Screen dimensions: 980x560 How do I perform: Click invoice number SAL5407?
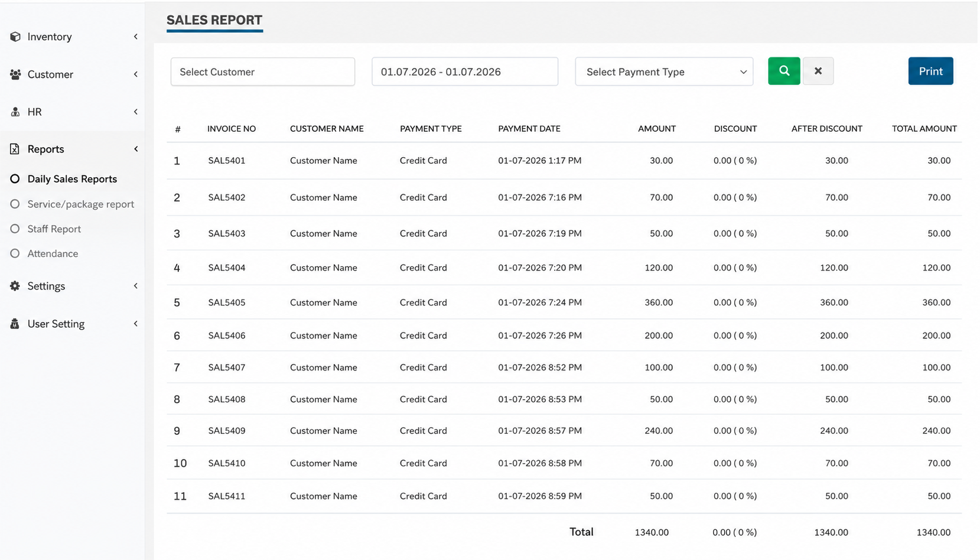227,367
